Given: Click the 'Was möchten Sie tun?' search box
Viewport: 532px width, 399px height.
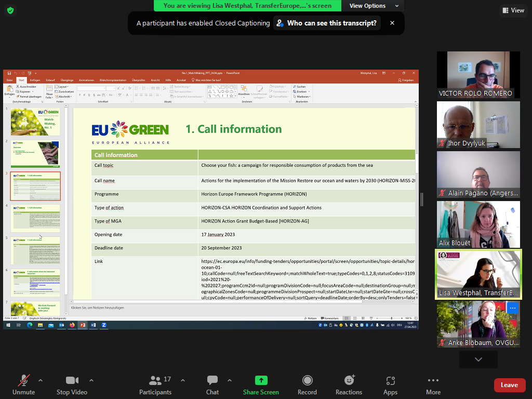Looking at the screenshot, I should click(x=206, y=80).
